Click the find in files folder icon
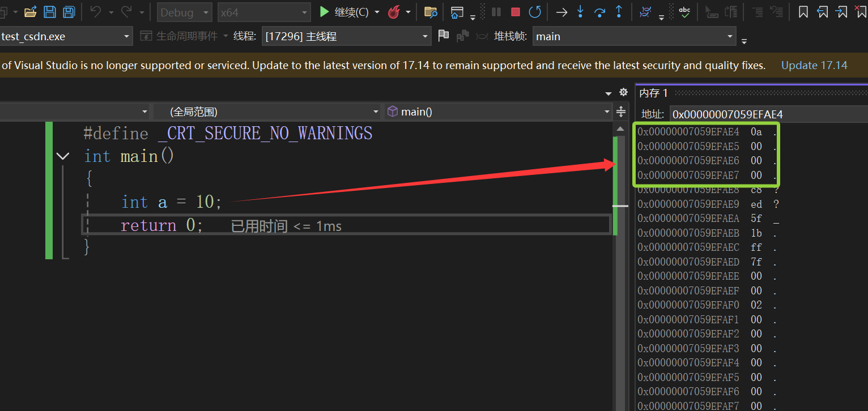Image resolution: width=868 pixels, height=411 pixels. click(431, 12)
